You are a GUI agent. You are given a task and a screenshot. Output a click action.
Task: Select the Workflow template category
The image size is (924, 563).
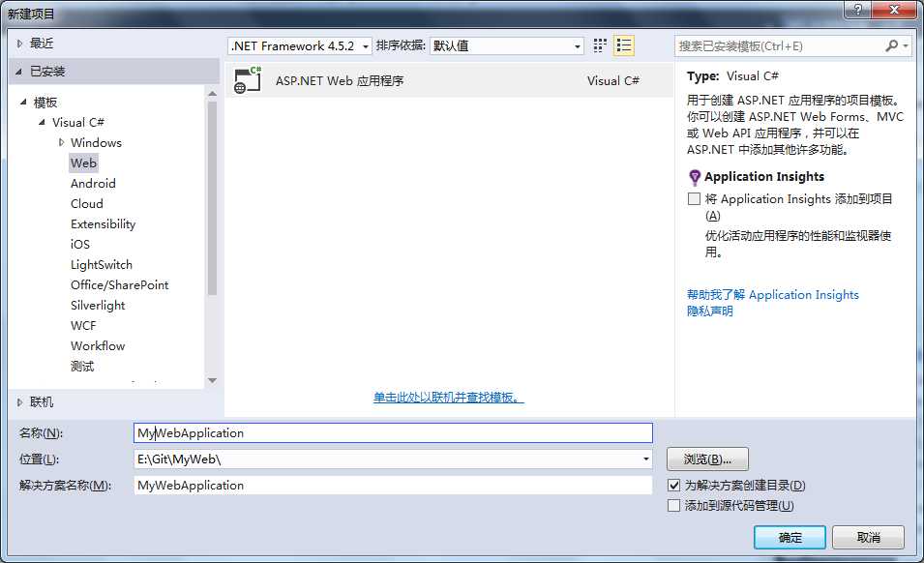[98, 345]
